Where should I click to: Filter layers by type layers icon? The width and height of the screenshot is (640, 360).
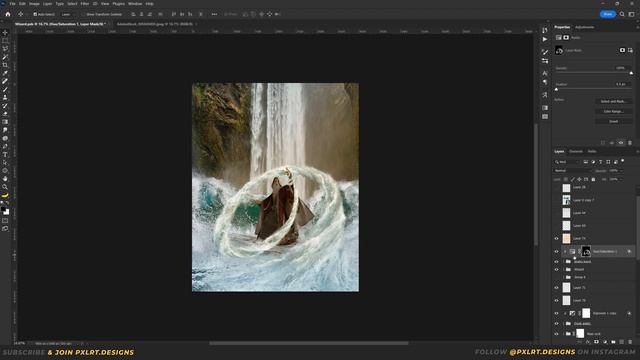point(600,162)
